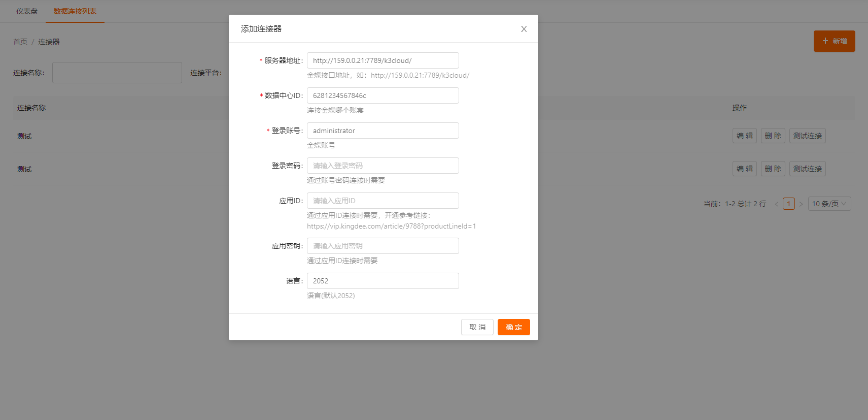Viewport: 868px width, 420px height.
Task: Click the 服务器地址 input field
Action: (x=383, y=60)
